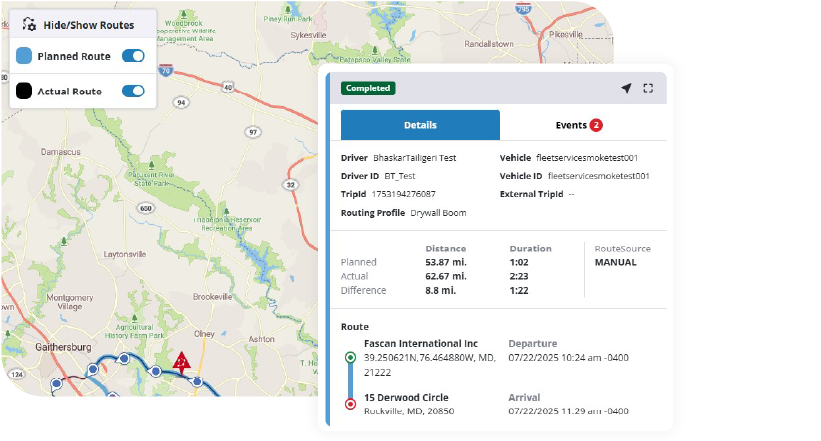
Task: Click the blue Planned Route color swatch
Action: coord(24,57)
